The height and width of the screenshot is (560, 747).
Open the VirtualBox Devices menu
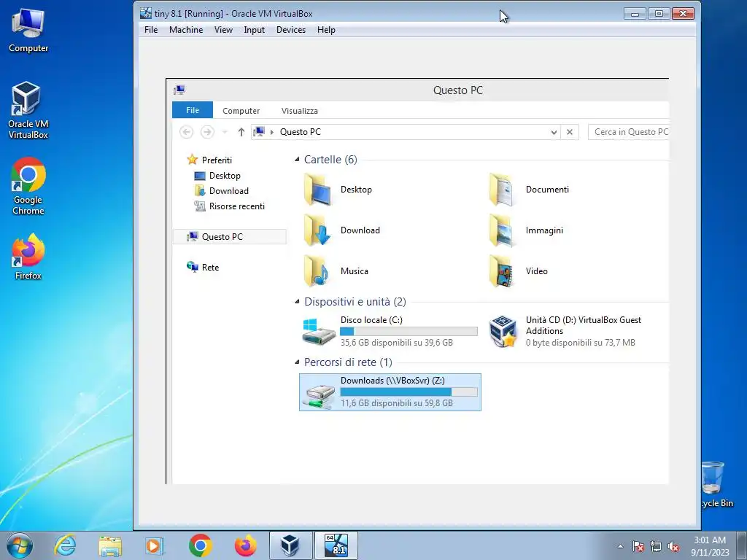coord(291,29)
